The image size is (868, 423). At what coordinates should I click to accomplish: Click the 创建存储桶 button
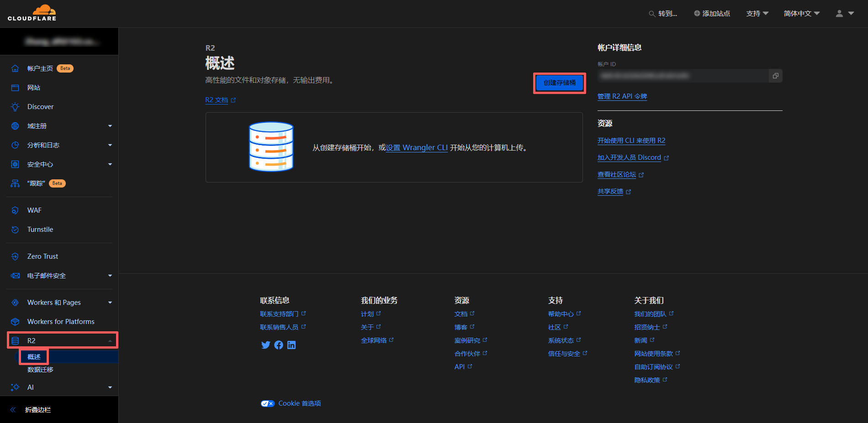559,83
